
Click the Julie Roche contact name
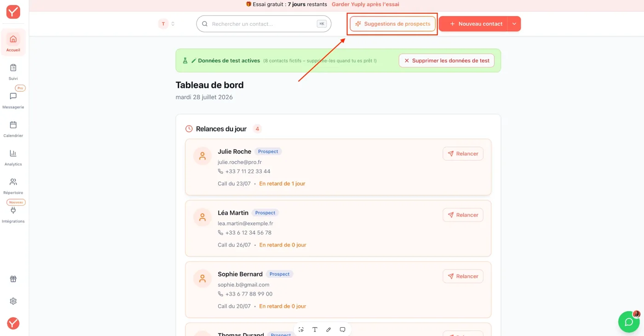(x=235, y=151)
